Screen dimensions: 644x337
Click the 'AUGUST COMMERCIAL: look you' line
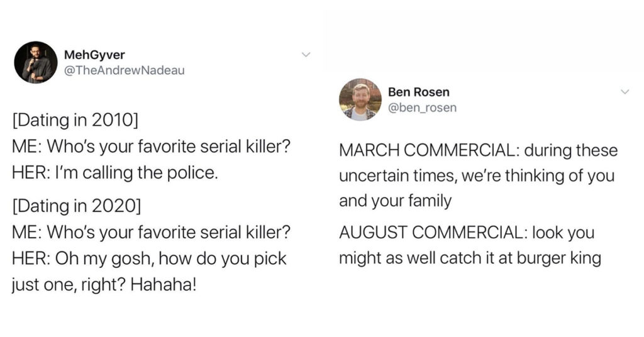point(467,233)
